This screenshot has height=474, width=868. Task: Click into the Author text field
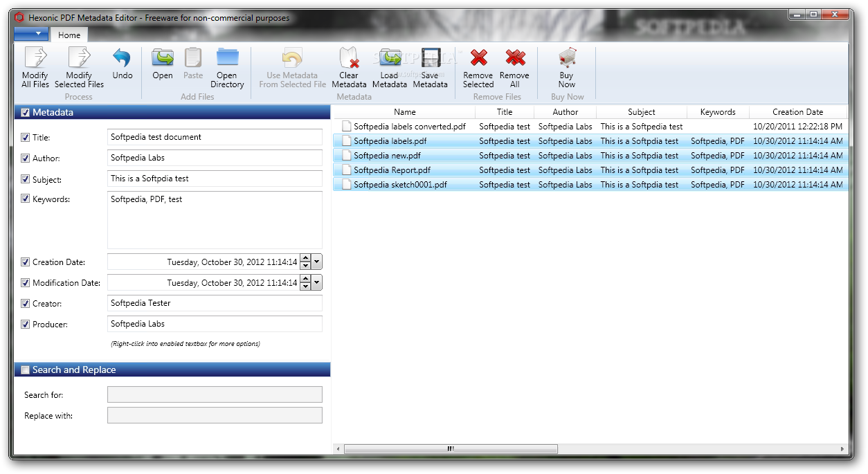coord(215,158)
